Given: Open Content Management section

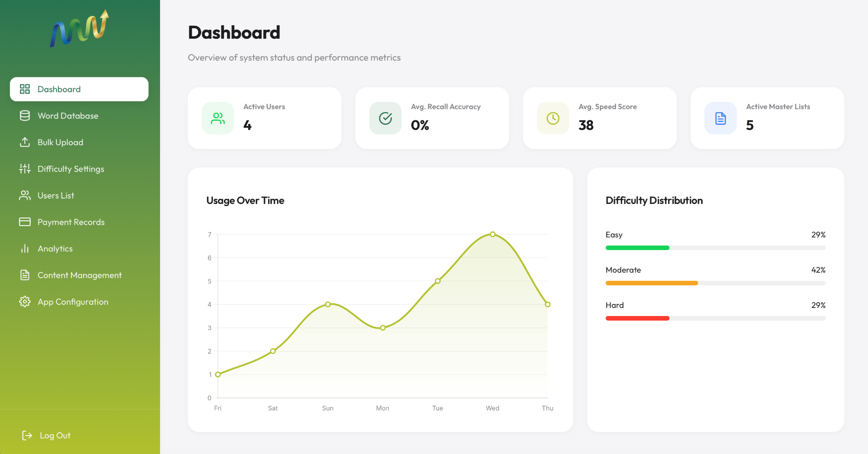Looking at the screenshot, I should pyautogui.click(x=79, y=275).
